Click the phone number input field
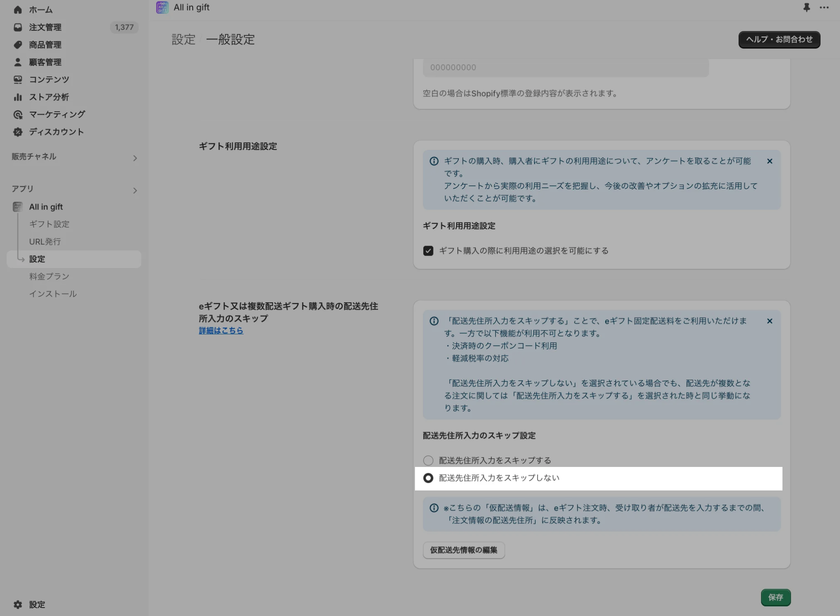The height and width of the screenshot is (616, 840). 565,68
